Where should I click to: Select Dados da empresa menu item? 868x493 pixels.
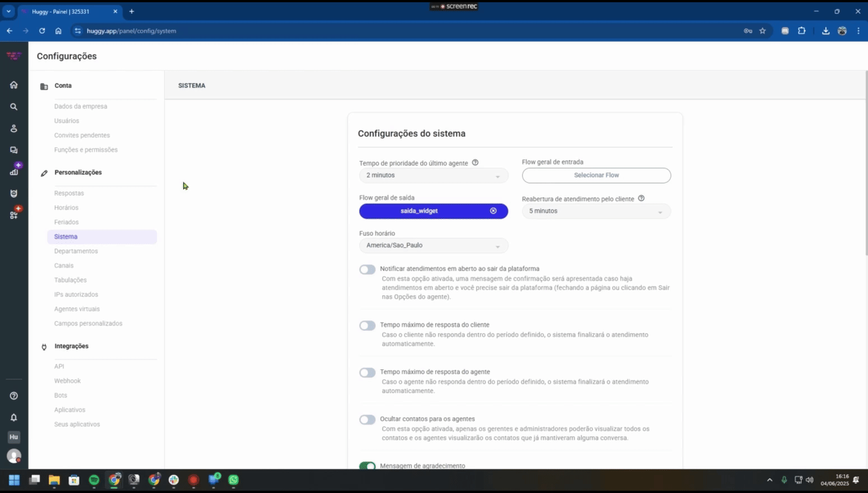tap(81, 106)
